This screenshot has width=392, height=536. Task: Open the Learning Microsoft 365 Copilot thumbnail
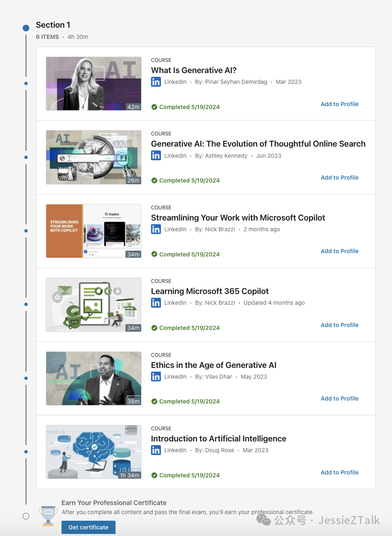[94, 304]
